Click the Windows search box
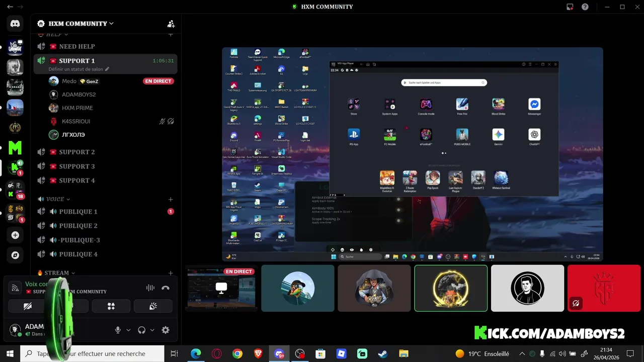Screen dimensions: 644x362 pyautogui.click(x=93, y=354)
